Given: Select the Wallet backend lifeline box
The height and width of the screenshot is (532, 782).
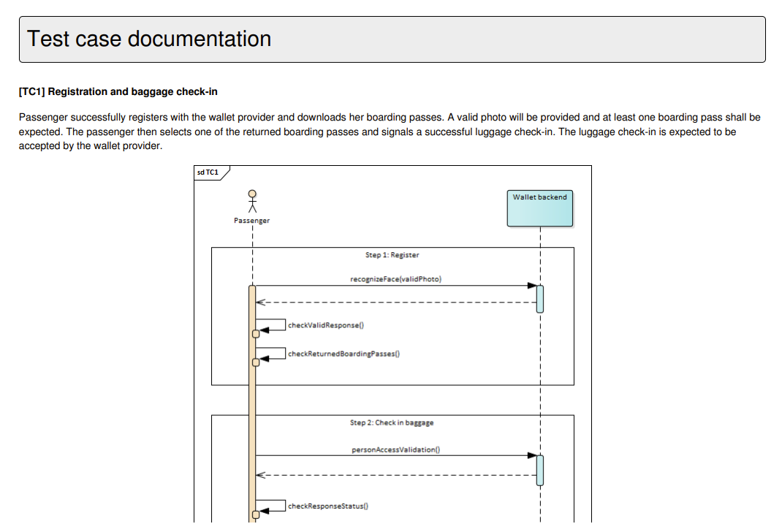Looking at the screenshot, I should click(x=539, y=208).
